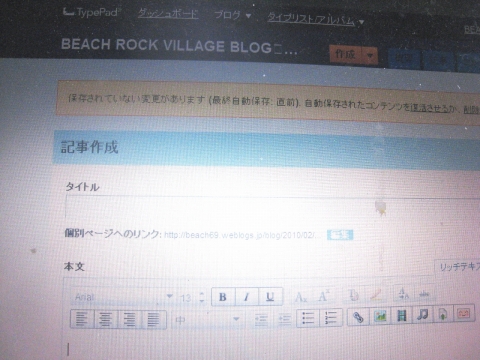Apply superscript to selected text

(323, 296)
